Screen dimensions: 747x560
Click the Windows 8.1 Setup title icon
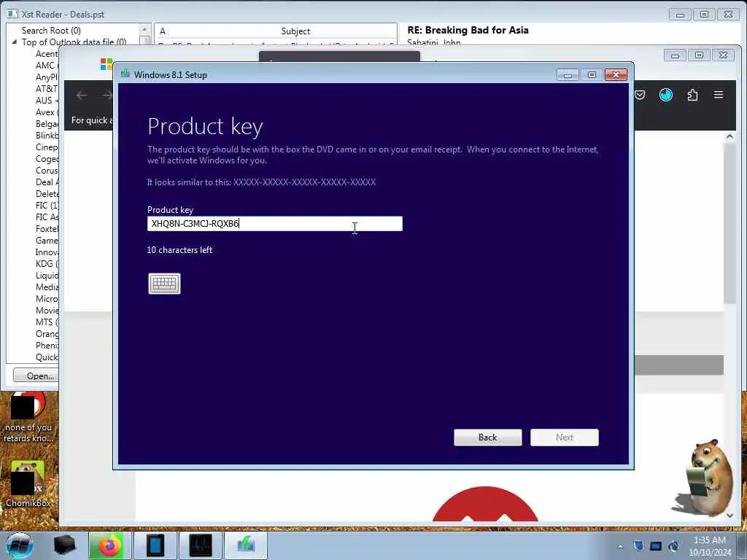coord(125,74)
